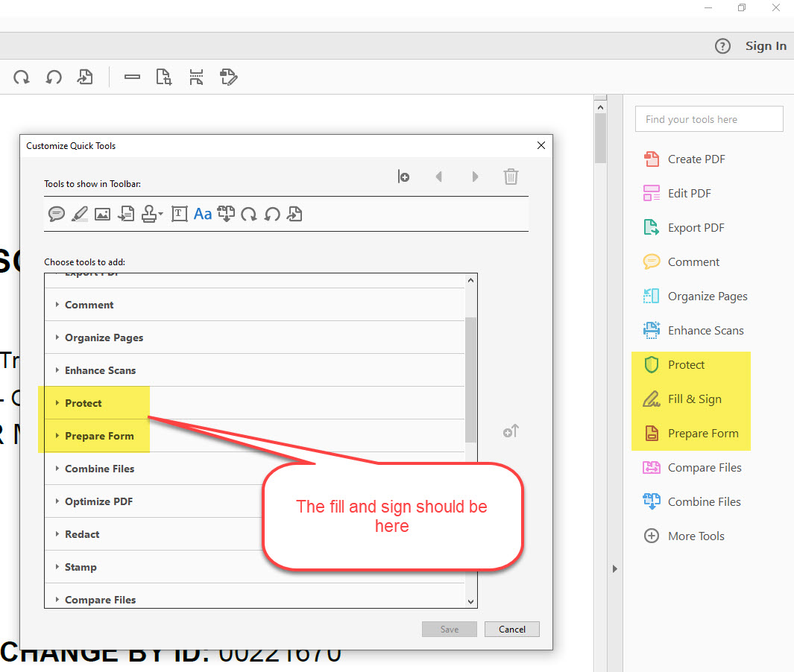Select the Comment bubble icon in the toolbar preview

tap(57, 214)
